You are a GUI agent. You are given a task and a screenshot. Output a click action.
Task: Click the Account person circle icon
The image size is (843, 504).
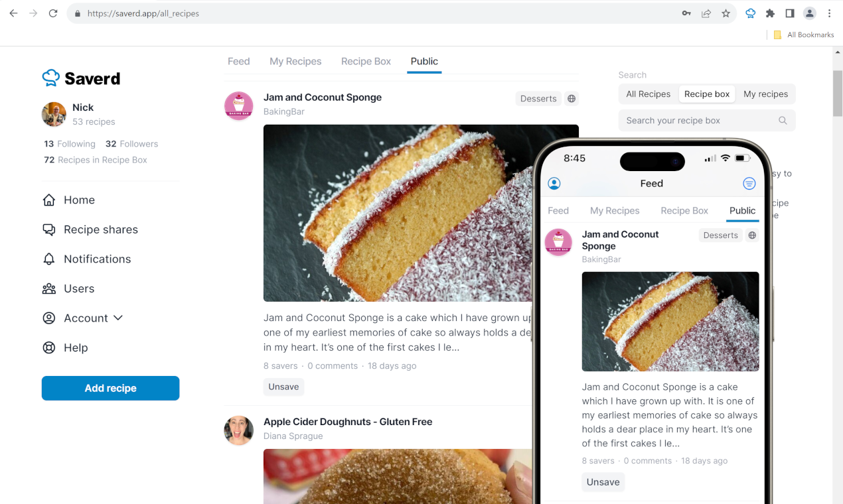tap(49, 318)
